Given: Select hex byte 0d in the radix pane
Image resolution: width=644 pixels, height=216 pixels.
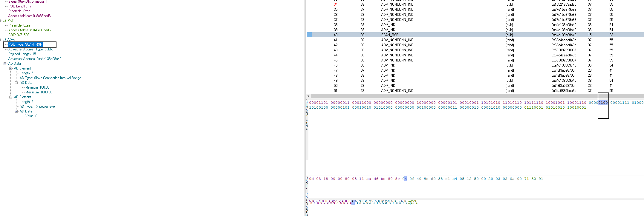Looking at the screenshot, I should 311,179.
